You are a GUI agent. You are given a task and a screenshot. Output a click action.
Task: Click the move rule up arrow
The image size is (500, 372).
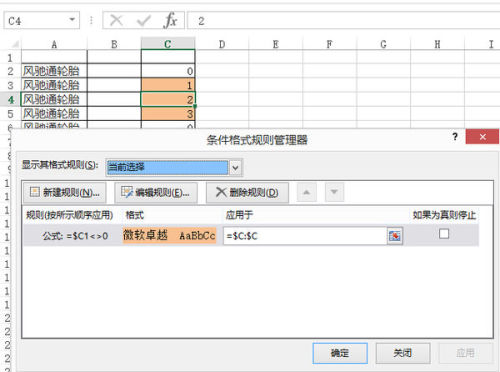(307, 192)
